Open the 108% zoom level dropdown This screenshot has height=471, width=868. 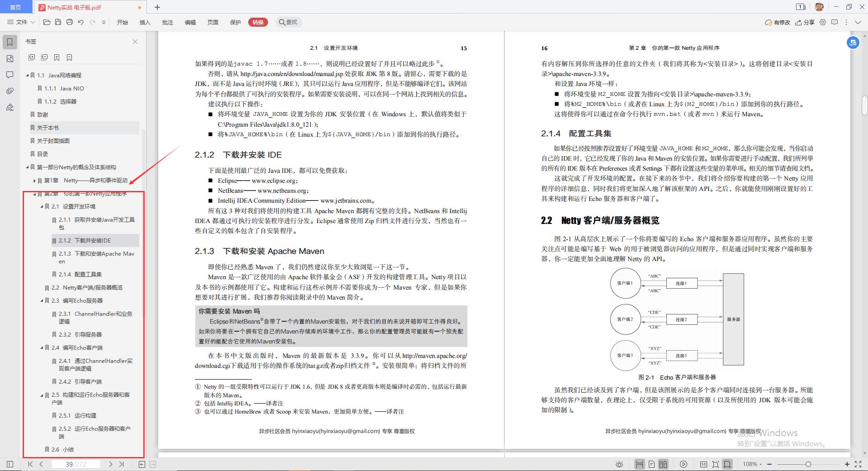pyautogui.click(x=751, y=464)
